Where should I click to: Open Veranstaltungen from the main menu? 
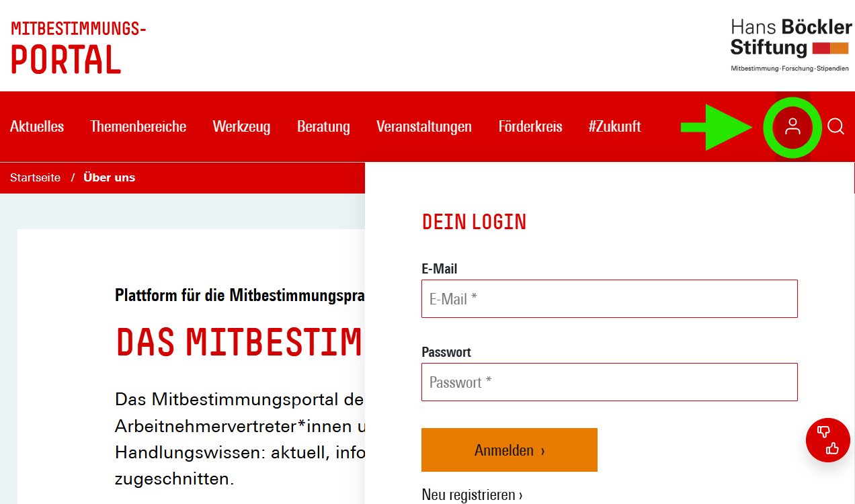pos(424,126)
